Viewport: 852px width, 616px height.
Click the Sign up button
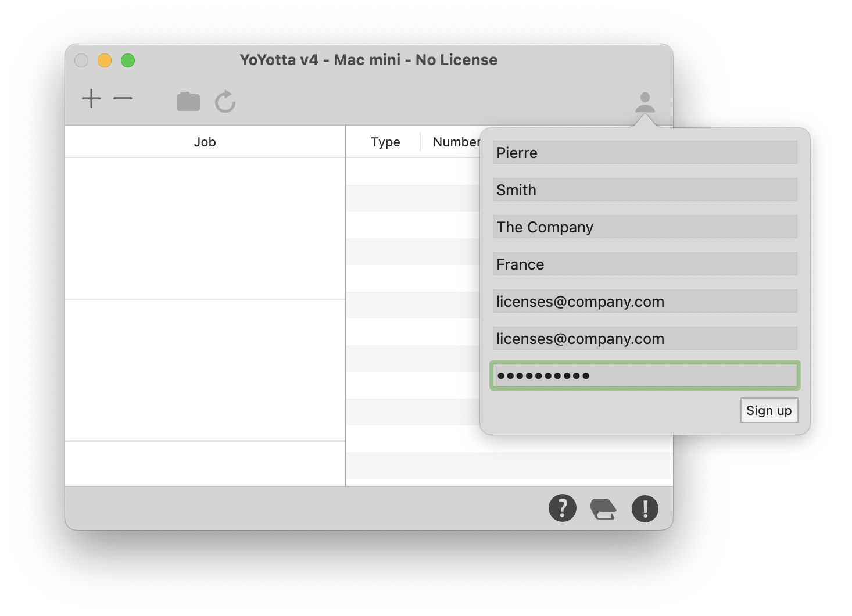[769, 410]
